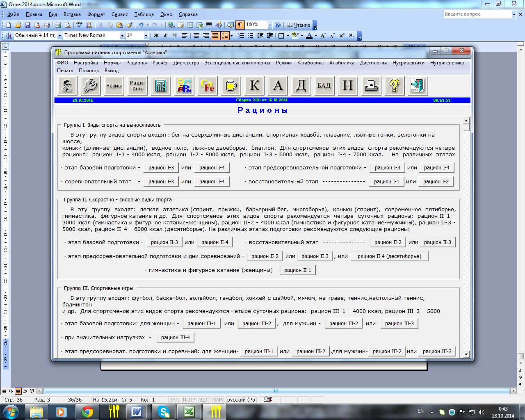Image resolution: width=525 pixels, height=420 pixels.
Task: Click the Format Painter brush icon
Action: [130, 25]
